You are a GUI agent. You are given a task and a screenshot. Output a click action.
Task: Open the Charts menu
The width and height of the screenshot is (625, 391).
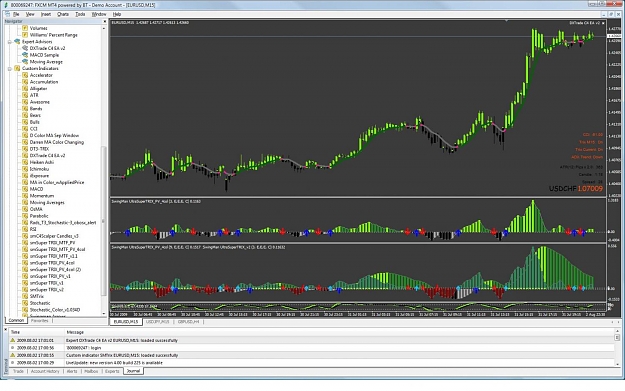pyautogui.click(x=63, y=14)
